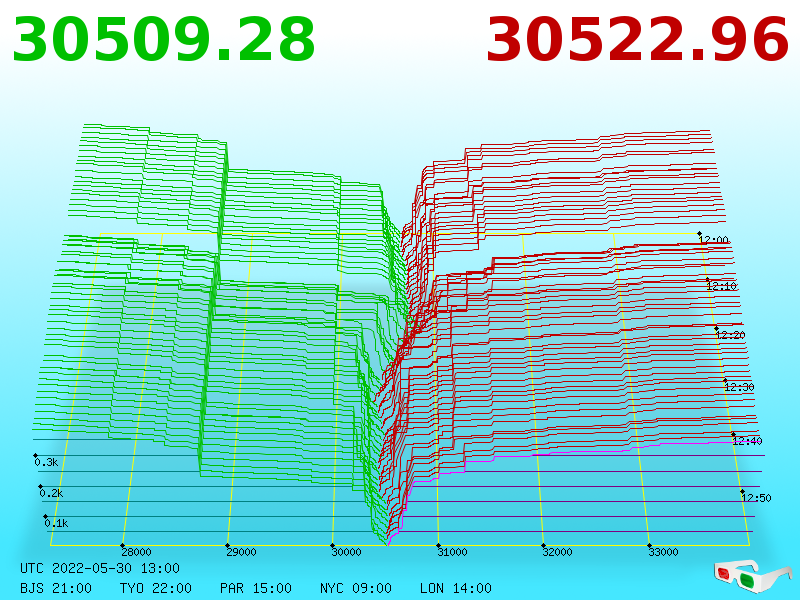Click the 12:10 time axis marker
The height and width of the screenshot is (600, 800).
click(721, 286)
